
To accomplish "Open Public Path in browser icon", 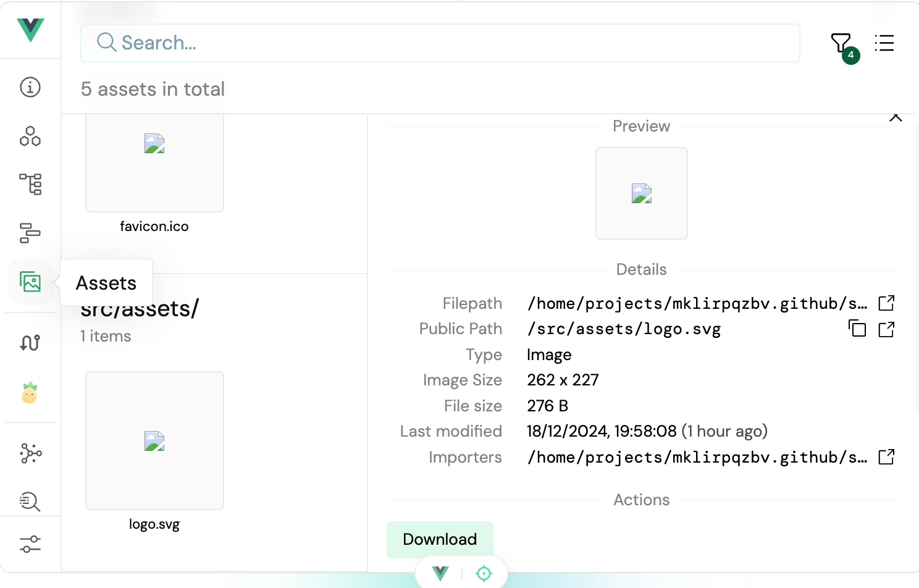I will click(x=886, y=329).
